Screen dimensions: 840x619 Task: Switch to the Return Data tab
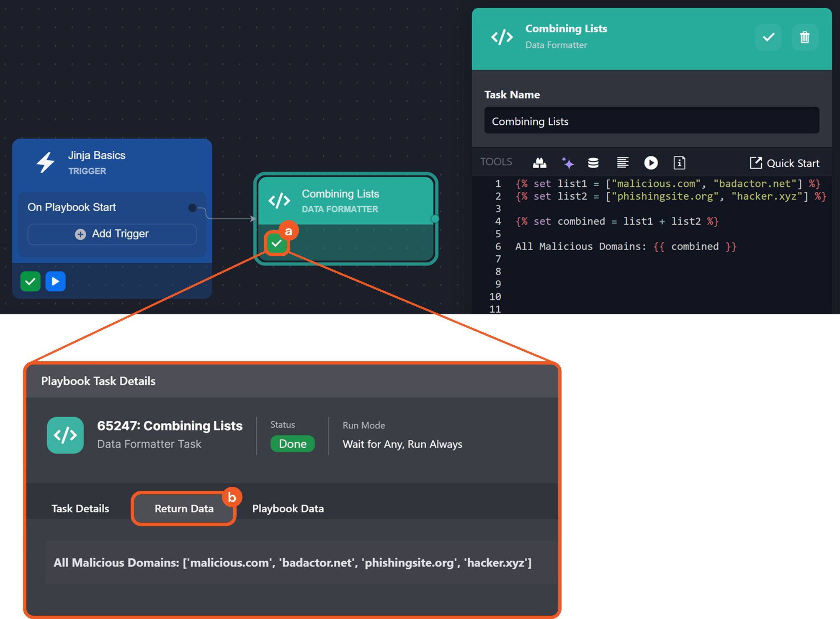coord(184,509)
